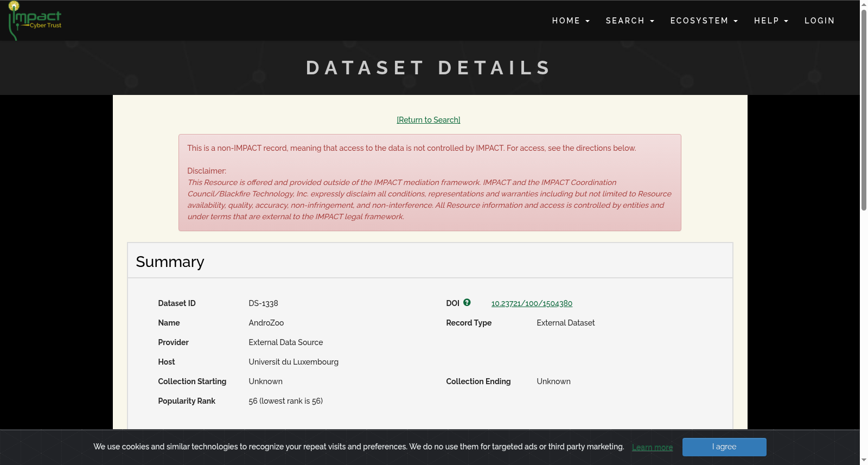Open the ECOSYSTEM dropdown menu
This screenshot has height=465, width=868.
704,21
